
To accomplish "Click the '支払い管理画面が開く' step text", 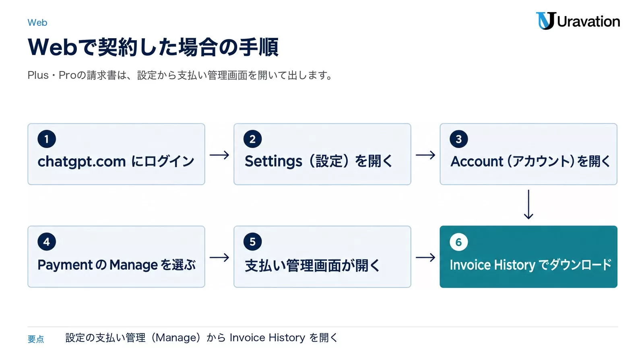I will pos(312,265).
